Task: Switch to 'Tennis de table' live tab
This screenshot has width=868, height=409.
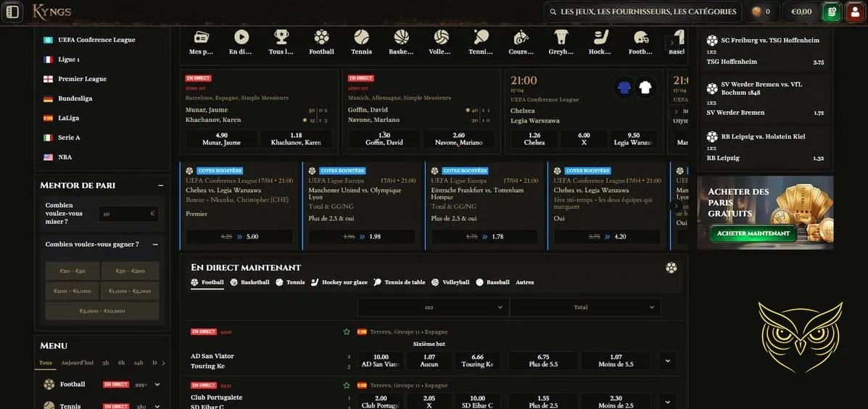Action: (x=400, y=282)
